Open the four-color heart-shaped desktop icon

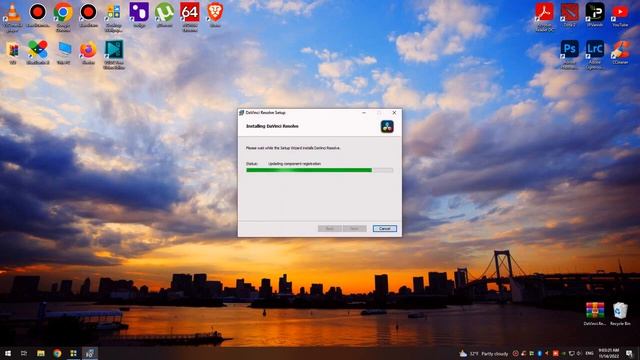pyautogui.click(x=38, y=53)
